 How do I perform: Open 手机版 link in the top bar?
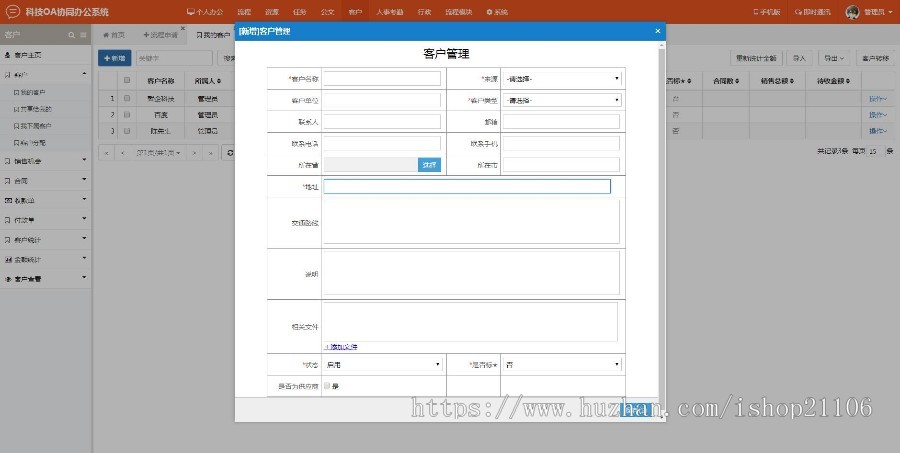[767, 11]
